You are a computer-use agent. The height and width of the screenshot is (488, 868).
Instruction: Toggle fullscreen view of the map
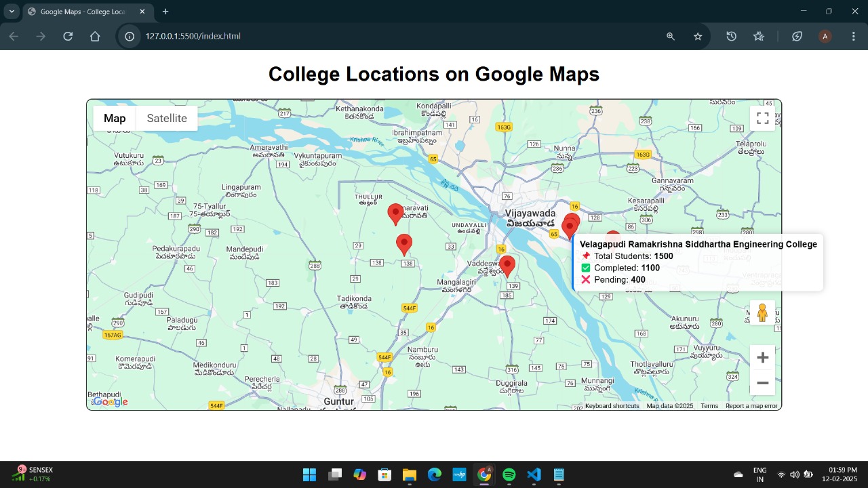(x=762, y=119)
